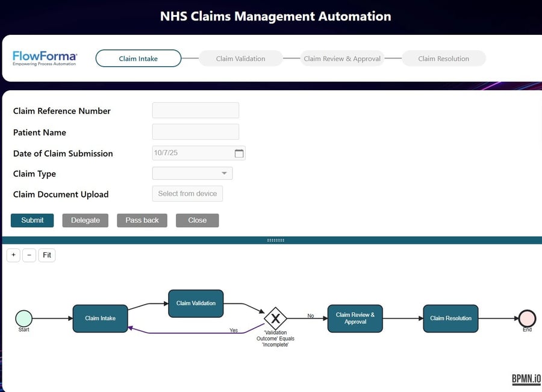Select the X gateway diamond

pyautogui.click(x=275, y=319)
